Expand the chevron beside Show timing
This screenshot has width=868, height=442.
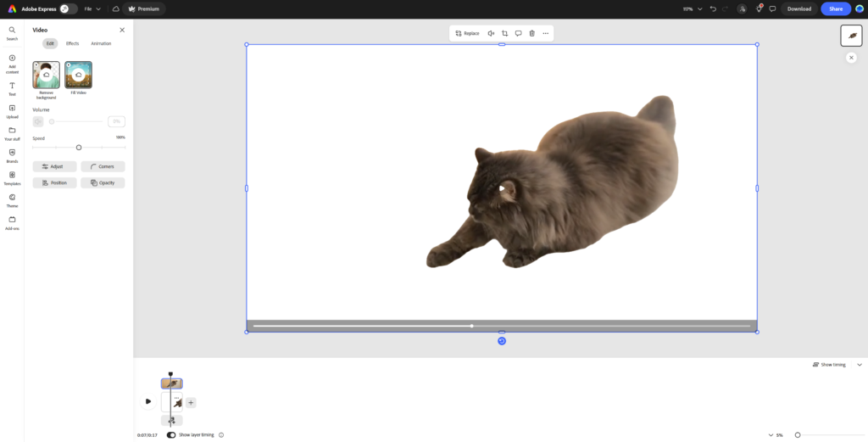pos(859,365)
